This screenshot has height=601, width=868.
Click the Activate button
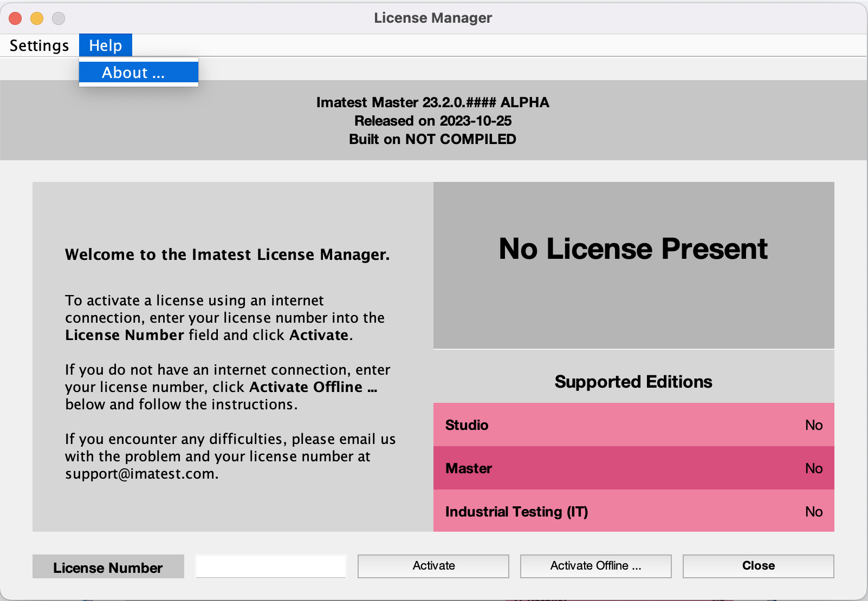(433, 566)
